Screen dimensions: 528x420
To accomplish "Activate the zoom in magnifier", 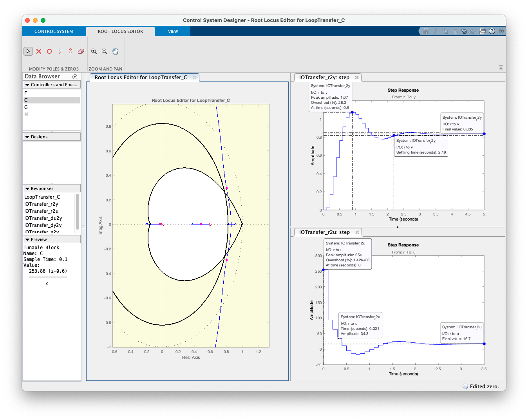I will (94, 51).
